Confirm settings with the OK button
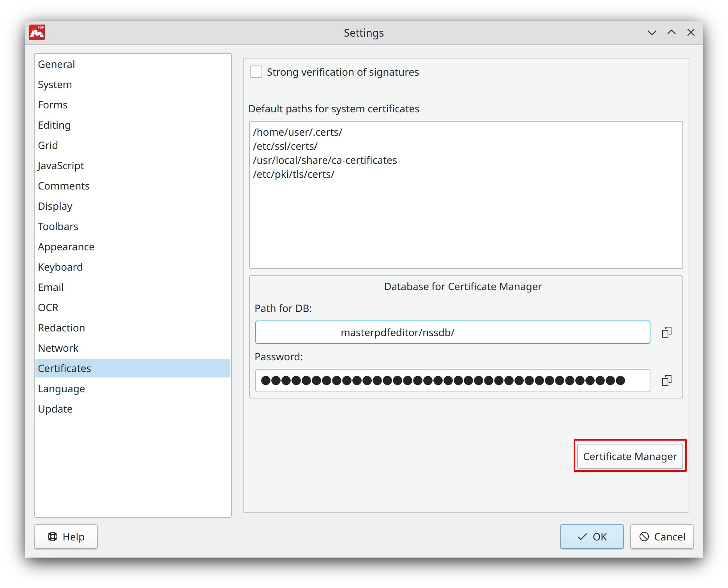728x588 pixels. click(x=592, y=537)
